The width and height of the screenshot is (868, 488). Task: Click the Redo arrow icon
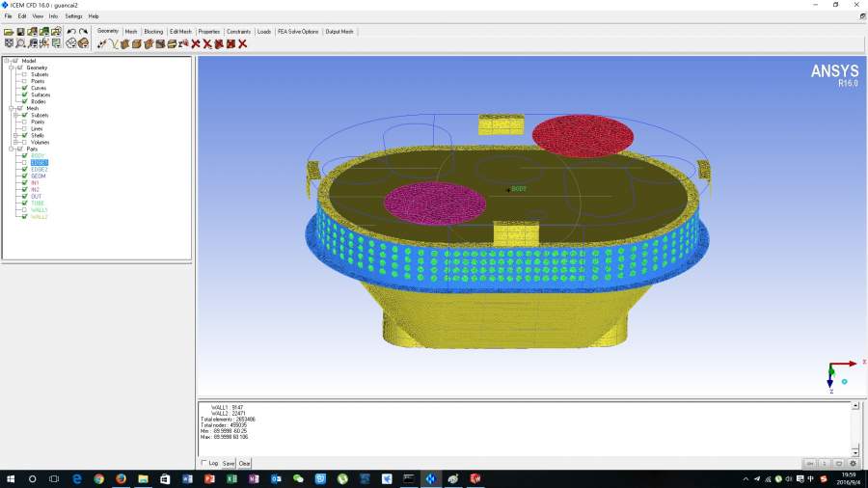point(83,32)
